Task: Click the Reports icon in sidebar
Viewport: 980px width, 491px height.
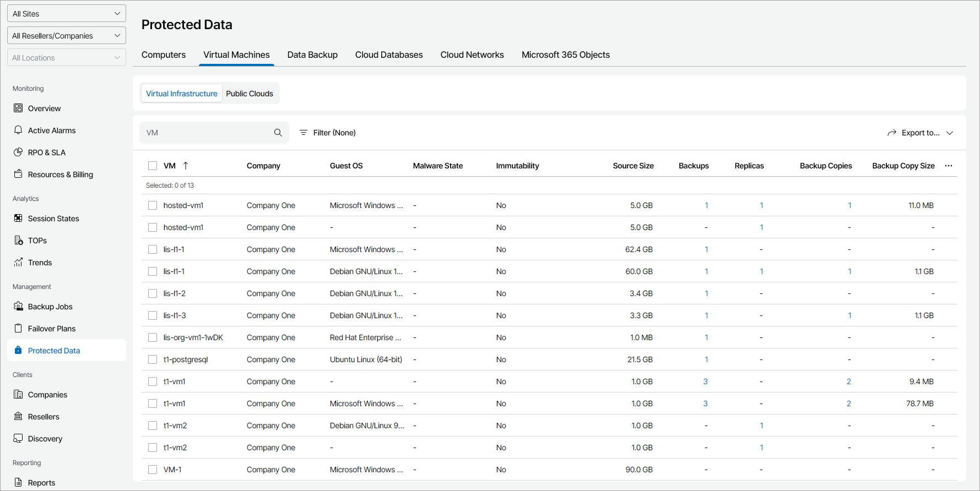Action: pyautogui.click(x=18, y=482)
